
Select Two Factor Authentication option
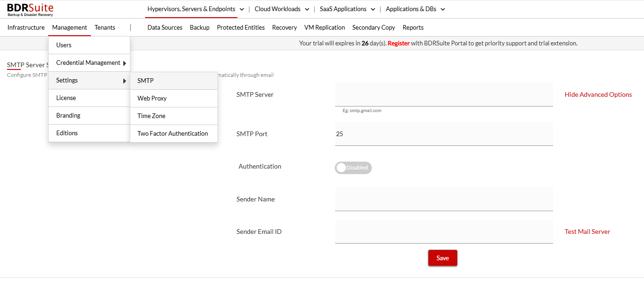(x=172, y=133)
